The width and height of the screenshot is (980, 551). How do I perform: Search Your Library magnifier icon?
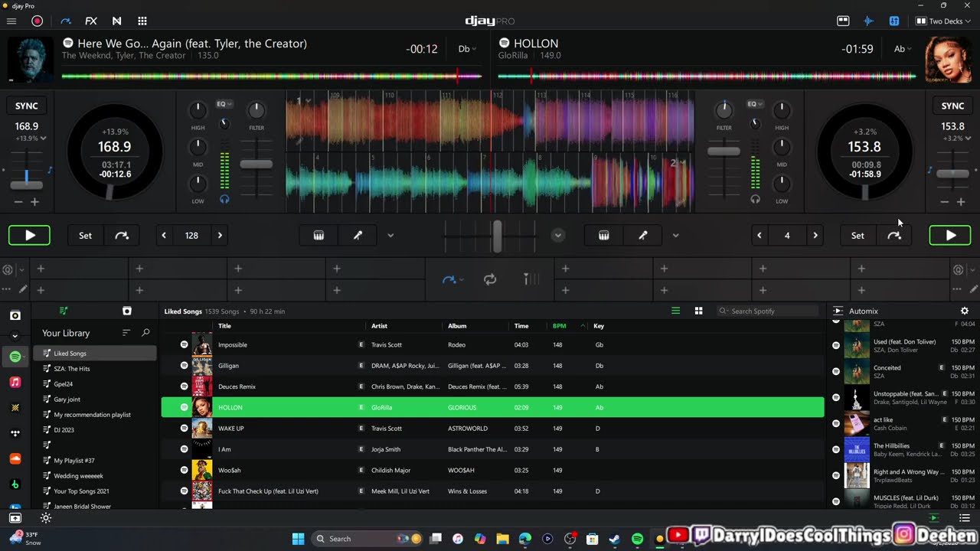point(145,333)
